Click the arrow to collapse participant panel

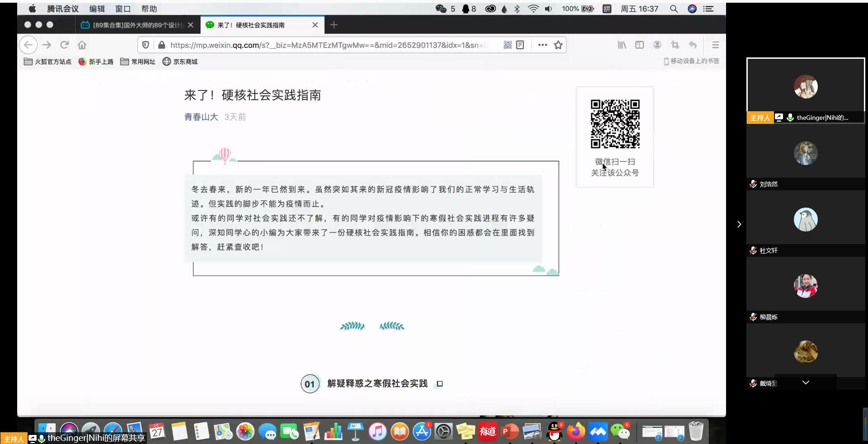(x=739, y=224)
